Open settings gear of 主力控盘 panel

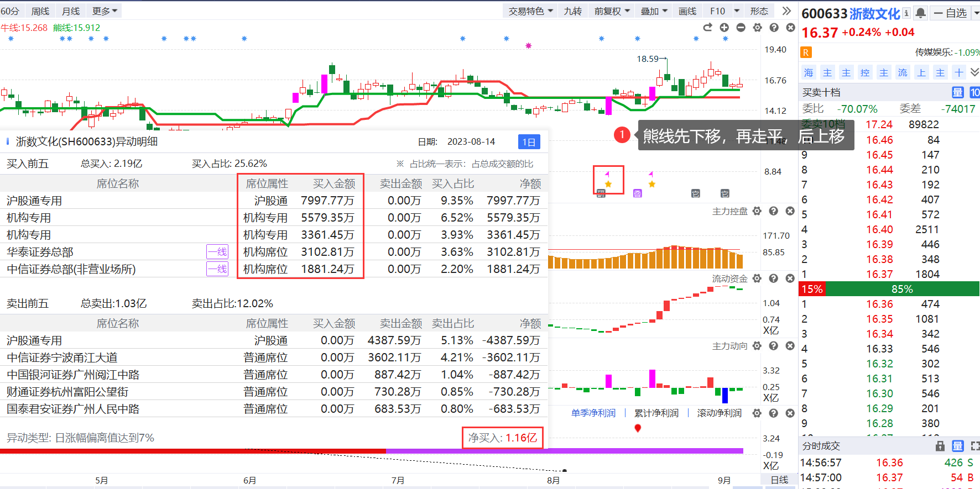point(757,211)
